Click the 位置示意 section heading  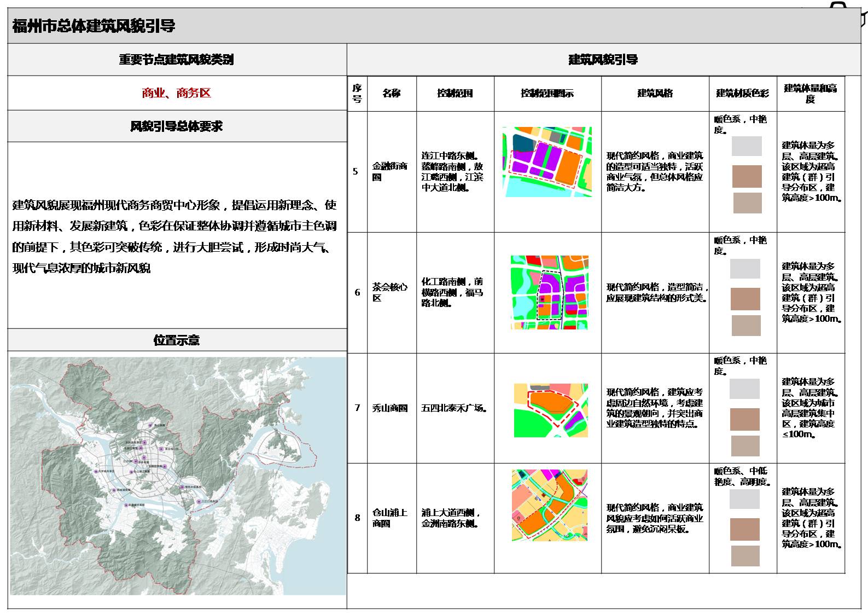[x=176, y=340]
